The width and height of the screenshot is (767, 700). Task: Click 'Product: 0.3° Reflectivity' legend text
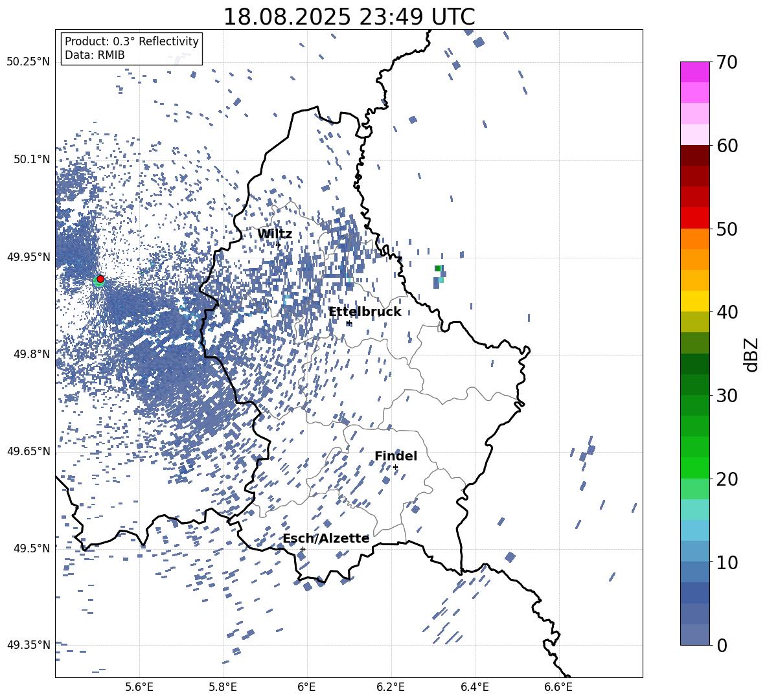(x=132, y=41)
